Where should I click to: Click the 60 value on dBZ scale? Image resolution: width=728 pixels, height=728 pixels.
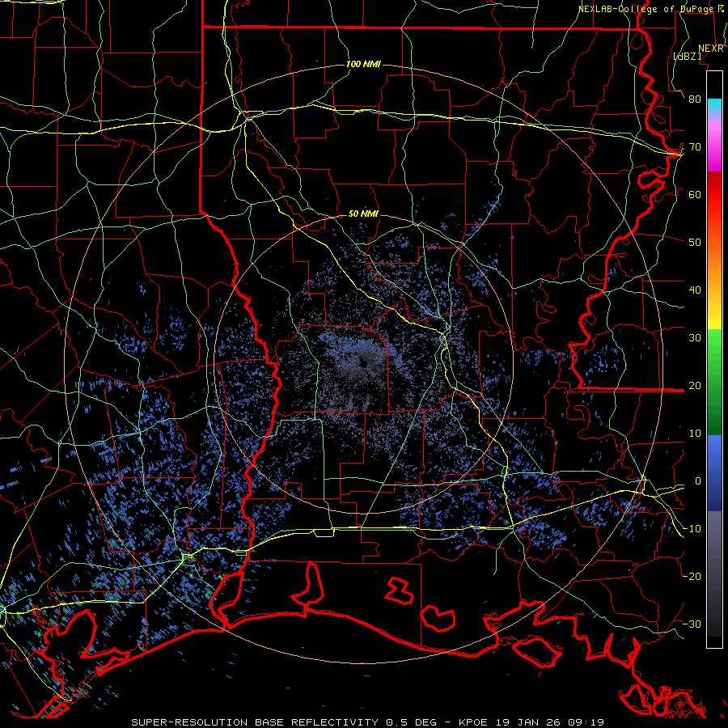coord(695,194)
